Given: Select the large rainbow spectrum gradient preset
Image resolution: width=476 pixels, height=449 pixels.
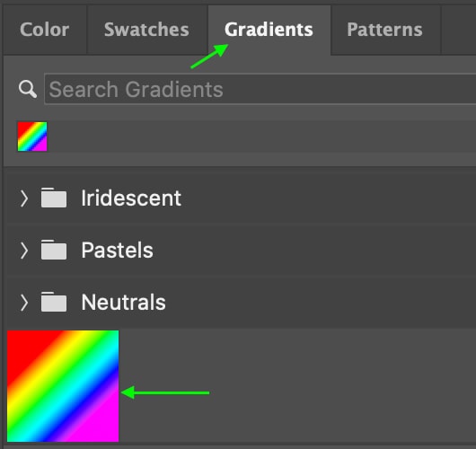Looking at the screenshot, I should 63,386.
